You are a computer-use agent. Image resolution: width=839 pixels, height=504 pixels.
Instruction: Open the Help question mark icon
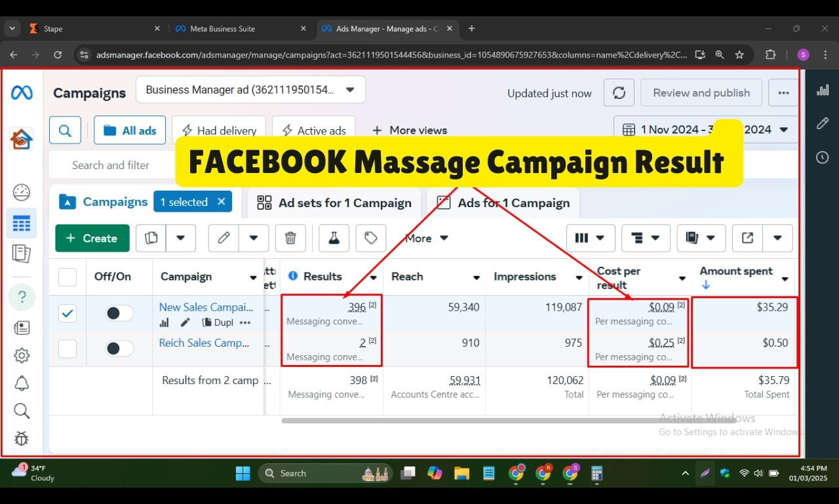tap(22, 298)
